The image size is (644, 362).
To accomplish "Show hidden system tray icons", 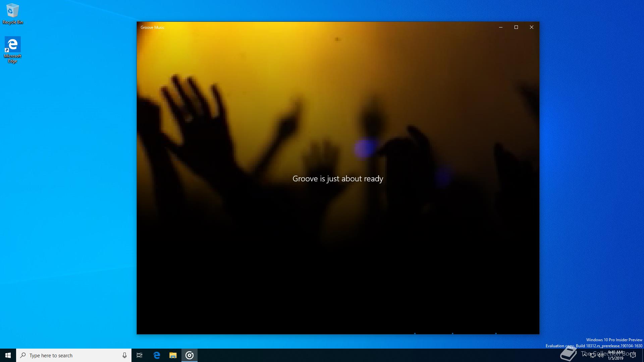I will tap(585, 355).
